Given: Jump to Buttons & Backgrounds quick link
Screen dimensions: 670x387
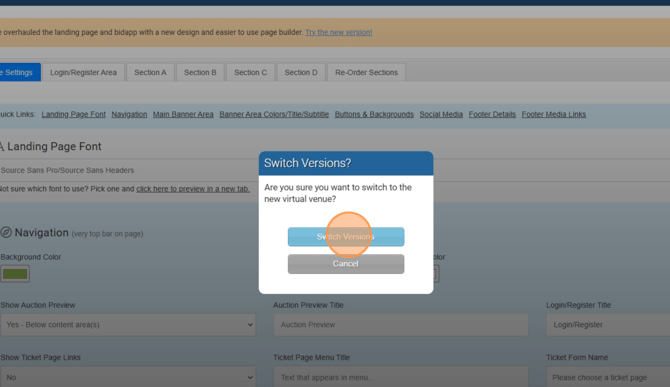Looking at the screenshot, I should pyautogui.click(x=374, y=114).
